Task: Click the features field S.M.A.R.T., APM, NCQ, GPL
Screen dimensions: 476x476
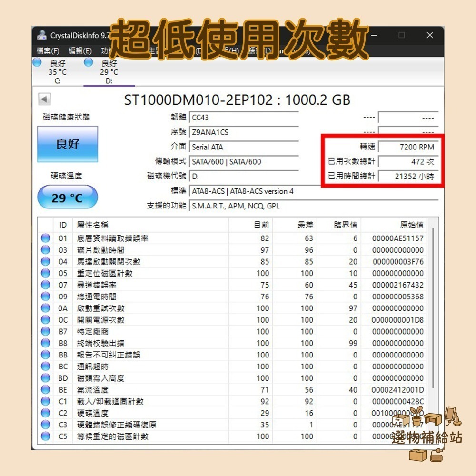Action: (314, 206)
